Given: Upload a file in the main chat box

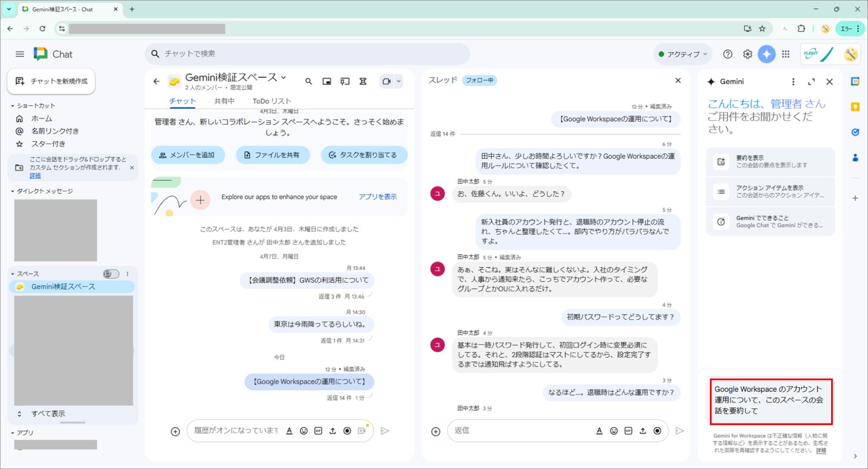Looking at the screenshot, I should pos(333,431).
